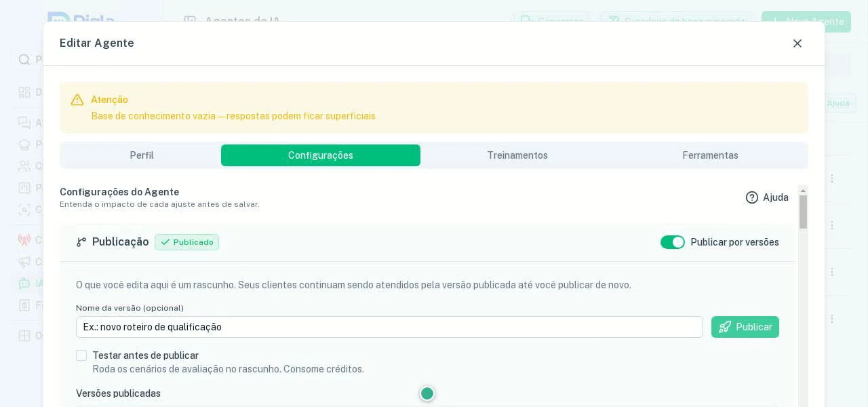Click the Publicar button
Viewport: 868px width, 407px height.
pyautogui.click(x=745, y=327)
